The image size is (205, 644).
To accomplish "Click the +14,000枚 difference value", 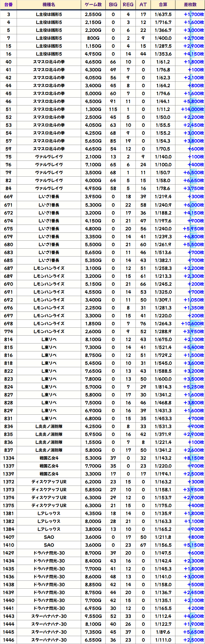I will (192, 109).
